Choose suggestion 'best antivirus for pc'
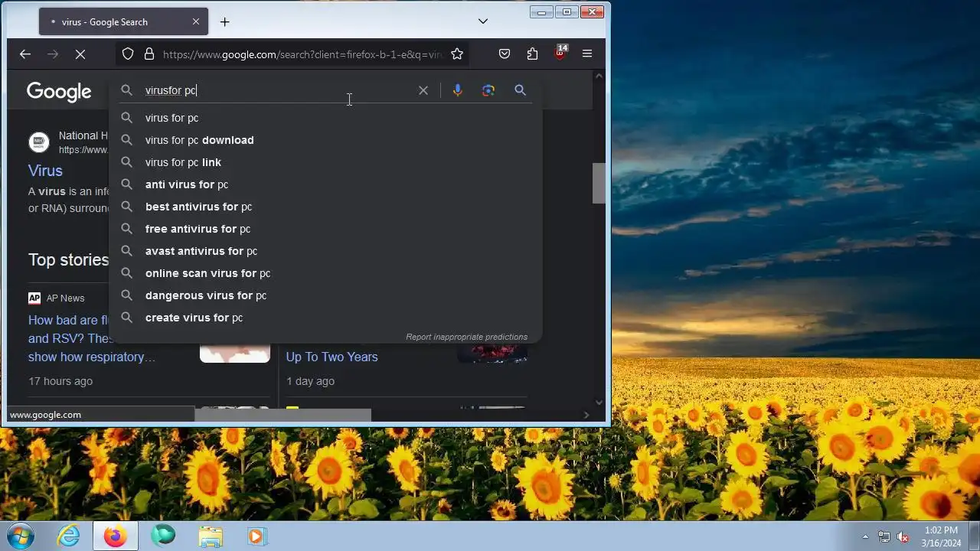Screen dimensions: 980x551 pos(325,207)
